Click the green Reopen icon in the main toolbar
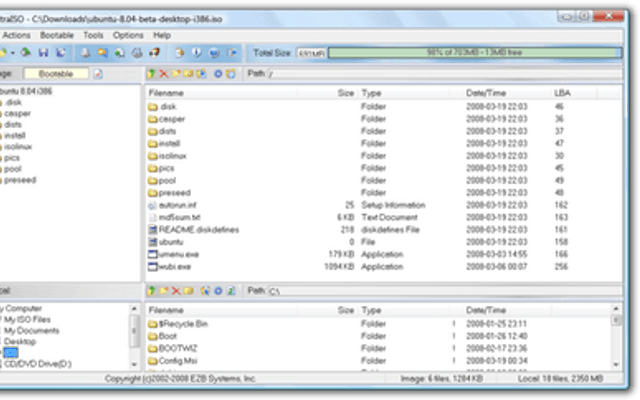The height and width of the screenshot is (400, 640). (26, 52)
